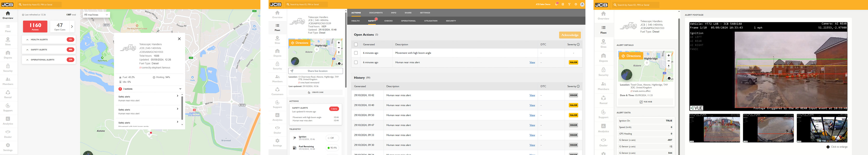Click the notifications bell in middle panel header

[556, 4]
